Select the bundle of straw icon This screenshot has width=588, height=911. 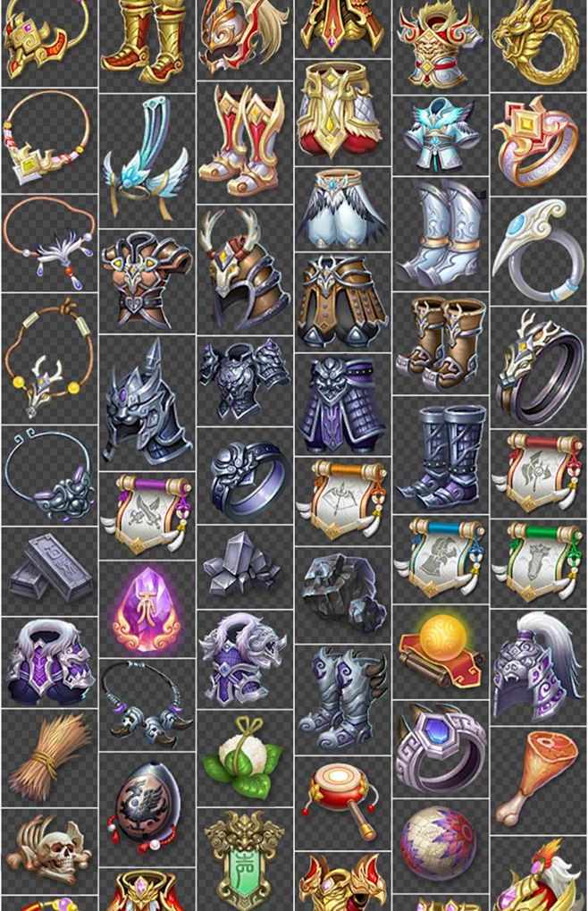49,756
